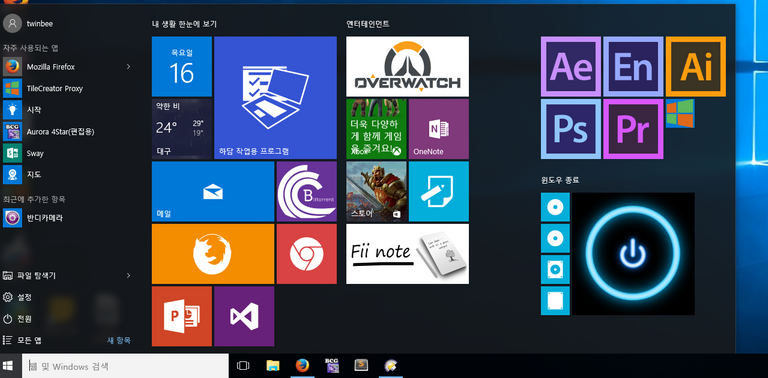Launch the Illustrator (Ai) tile
Image resolution: width=768 pixels, height=378 pixels.
click(x=696, y=67)
